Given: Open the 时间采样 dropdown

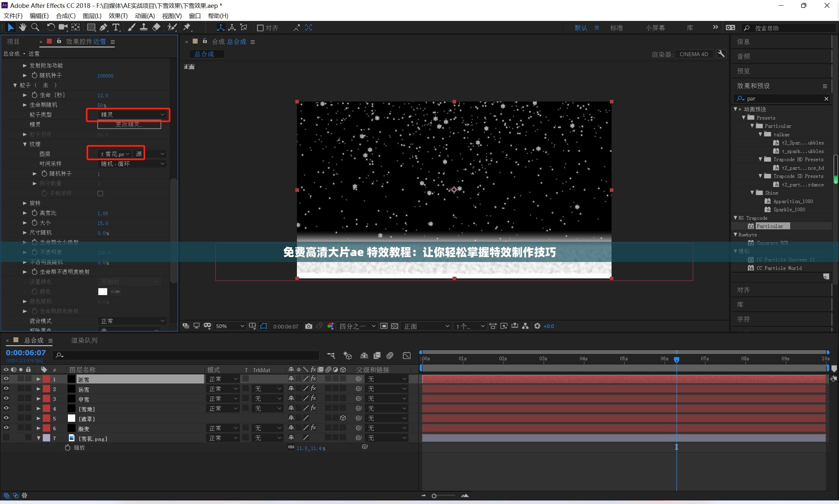Looking at the screenshot, I should click(132, 164).
